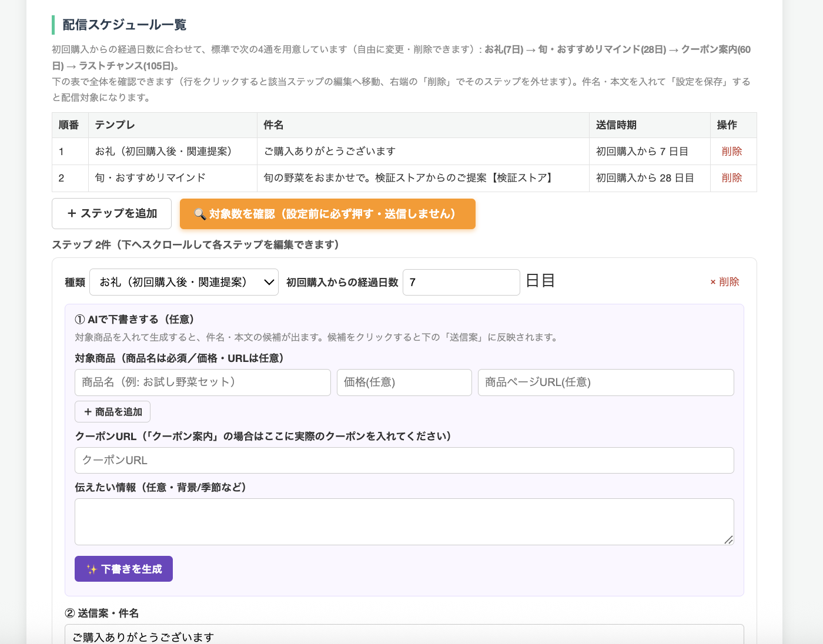Click the 順番 cell 1
The height and width of the screenshot is (644, 823).
click(70, 152)
